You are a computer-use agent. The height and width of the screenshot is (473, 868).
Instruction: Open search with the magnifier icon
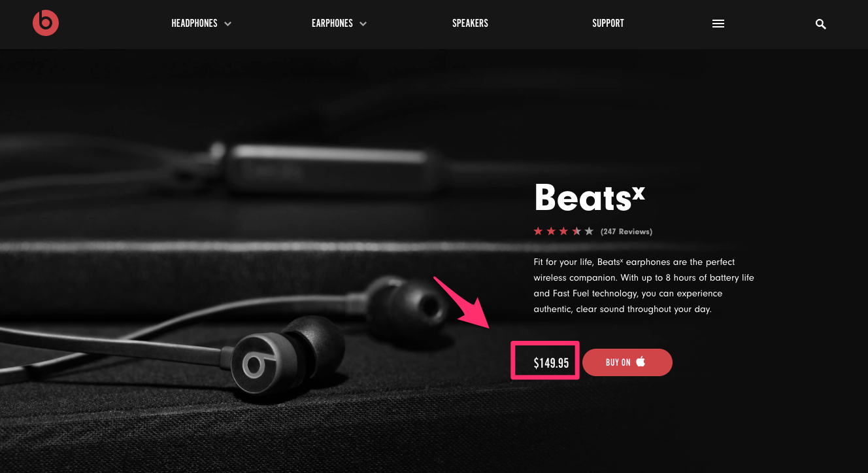821,24
